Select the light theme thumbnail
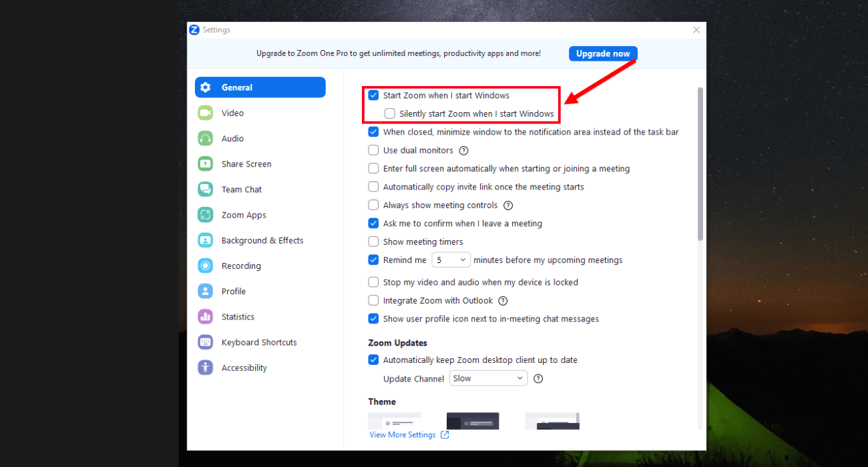Screen dimensions: 868x467 point(395,421)
